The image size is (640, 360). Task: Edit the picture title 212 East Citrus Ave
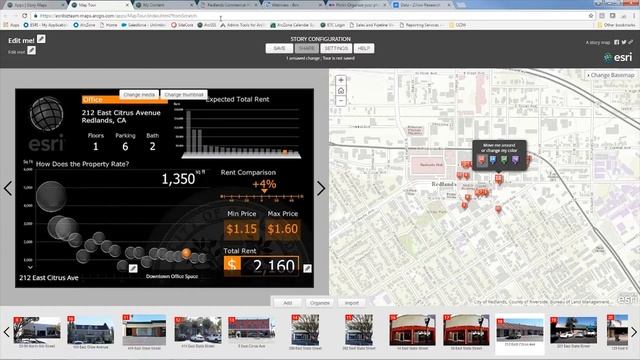(x=133, y=268)
